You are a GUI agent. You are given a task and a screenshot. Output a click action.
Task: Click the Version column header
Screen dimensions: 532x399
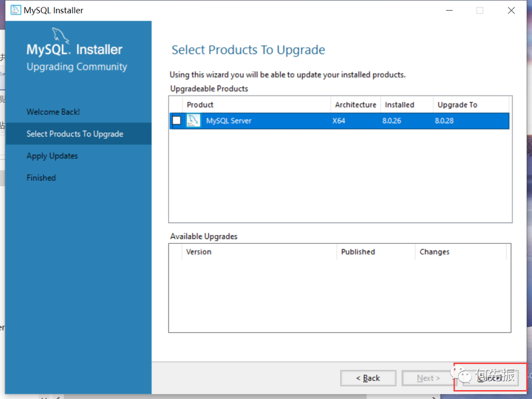(x=259, y=252)
